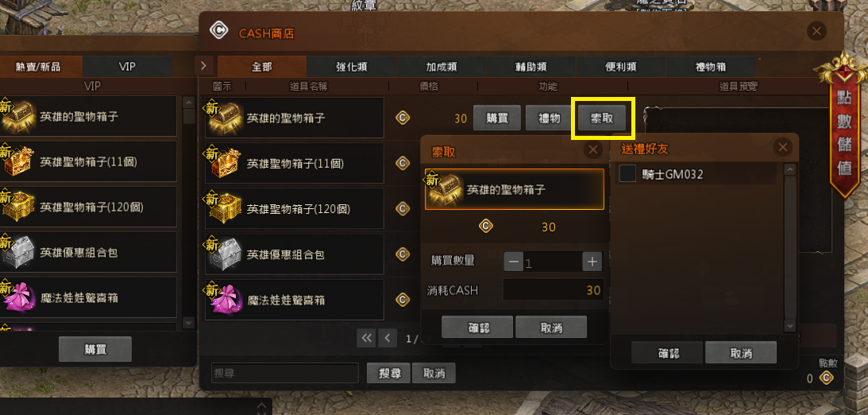Click the 禮物 button for 英雄的聖物箱子
868x415 pixels.
549,118
